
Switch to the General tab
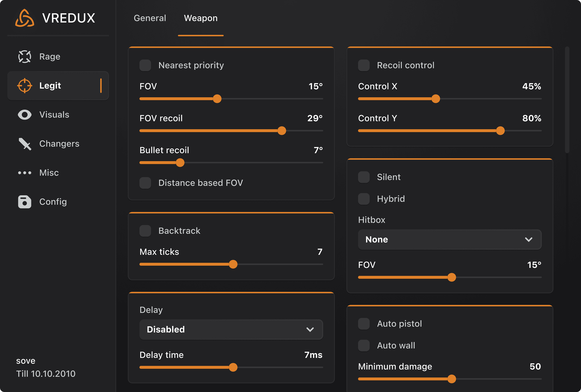point(150,18)
